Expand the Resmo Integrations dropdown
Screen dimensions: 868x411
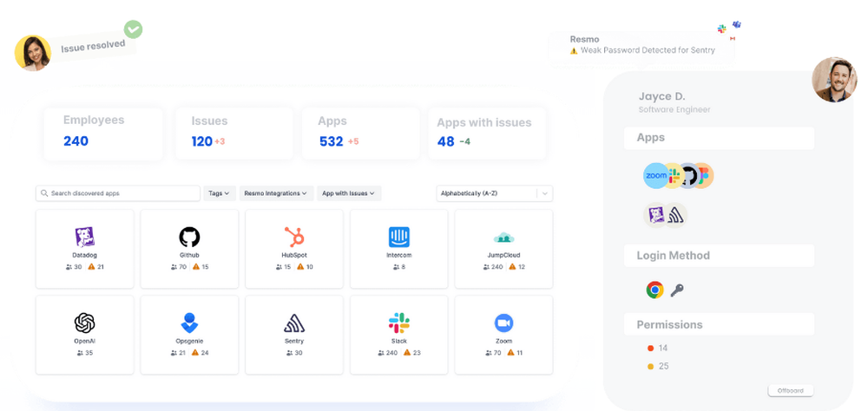point(276,193)
